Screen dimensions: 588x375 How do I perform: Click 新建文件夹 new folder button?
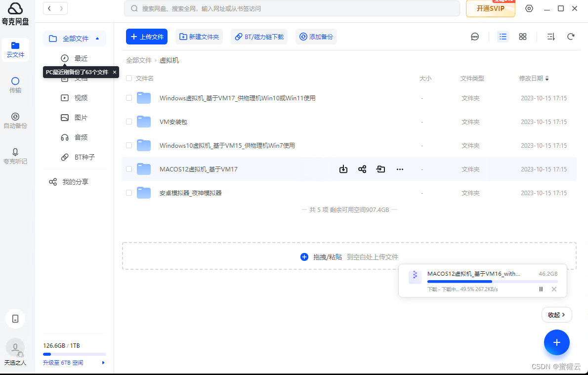199,37
